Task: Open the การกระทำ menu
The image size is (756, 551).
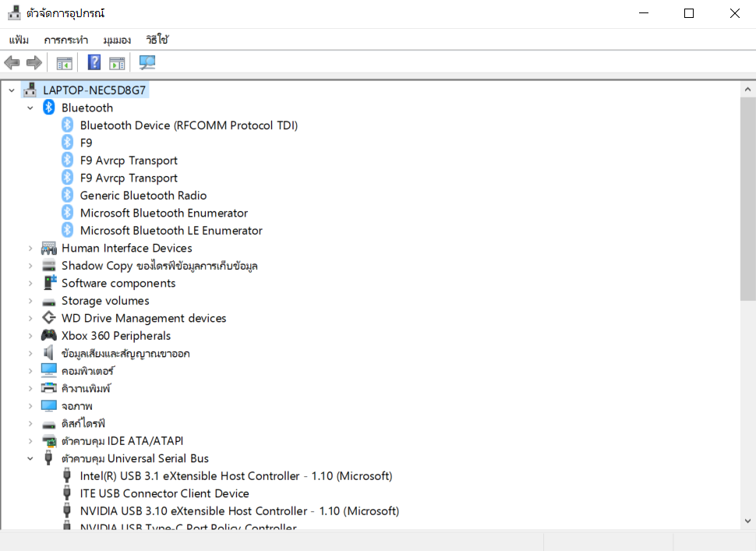Action: coord(66,40)
